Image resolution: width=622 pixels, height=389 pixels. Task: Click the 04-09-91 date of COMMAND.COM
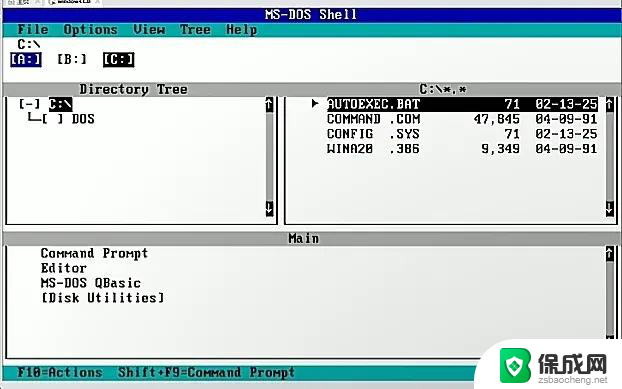pyautogui.click(x=566, y=119)
